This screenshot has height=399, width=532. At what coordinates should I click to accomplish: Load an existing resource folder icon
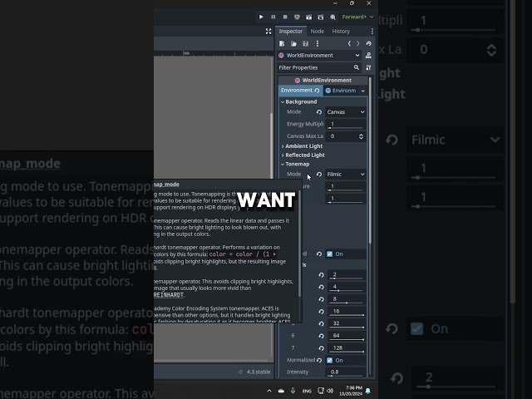[293, 43]
